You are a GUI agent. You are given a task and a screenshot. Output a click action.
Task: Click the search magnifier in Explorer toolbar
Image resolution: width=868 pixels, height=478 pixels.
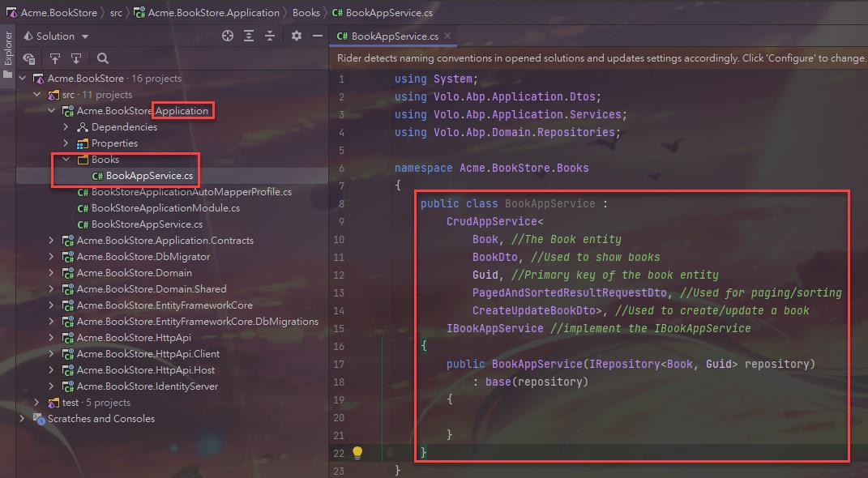103,58
